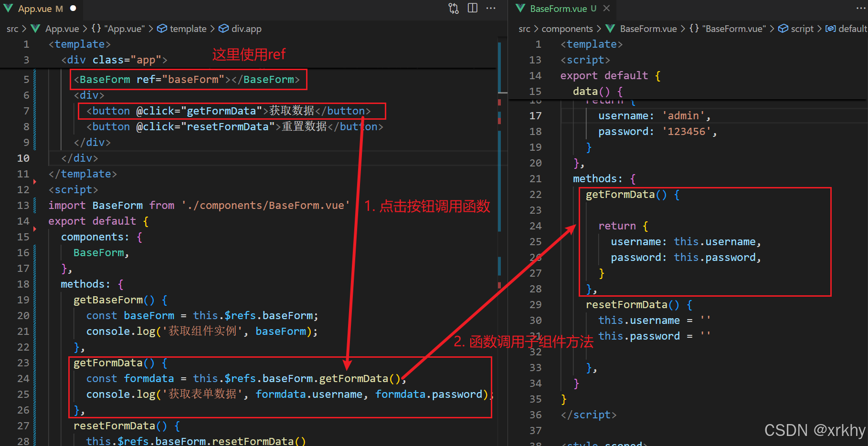868x446 pixels.
Task: Select line number 10 in App.vue
Action: click(x=23, y=158)
